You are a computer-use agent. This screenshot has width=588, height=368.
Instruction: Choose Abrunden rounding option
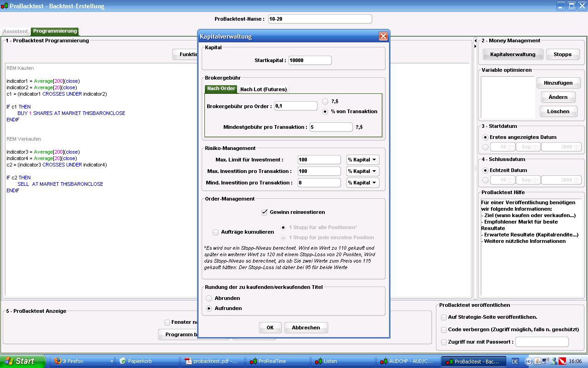click(209, 298)
